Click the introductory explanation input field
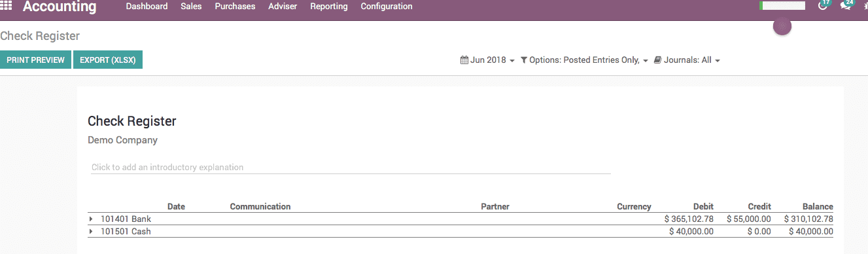 [351, 167]
